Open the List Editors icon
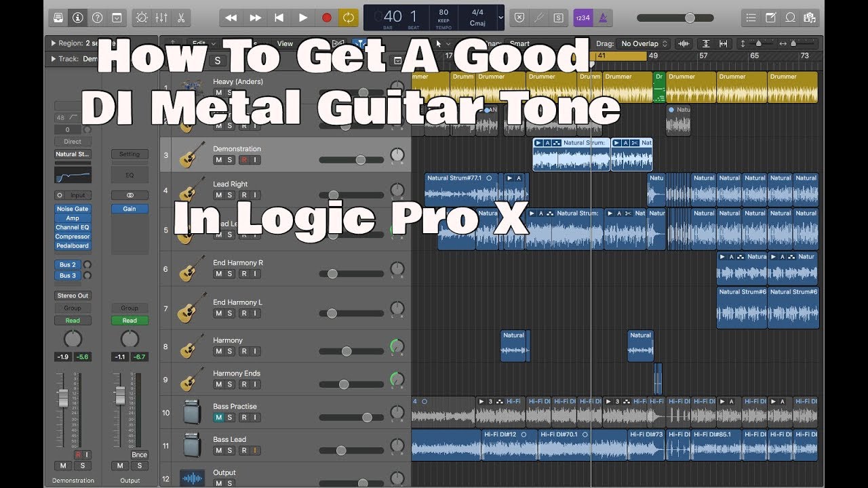This screenshot has width=868, height=488. (750, 18)
